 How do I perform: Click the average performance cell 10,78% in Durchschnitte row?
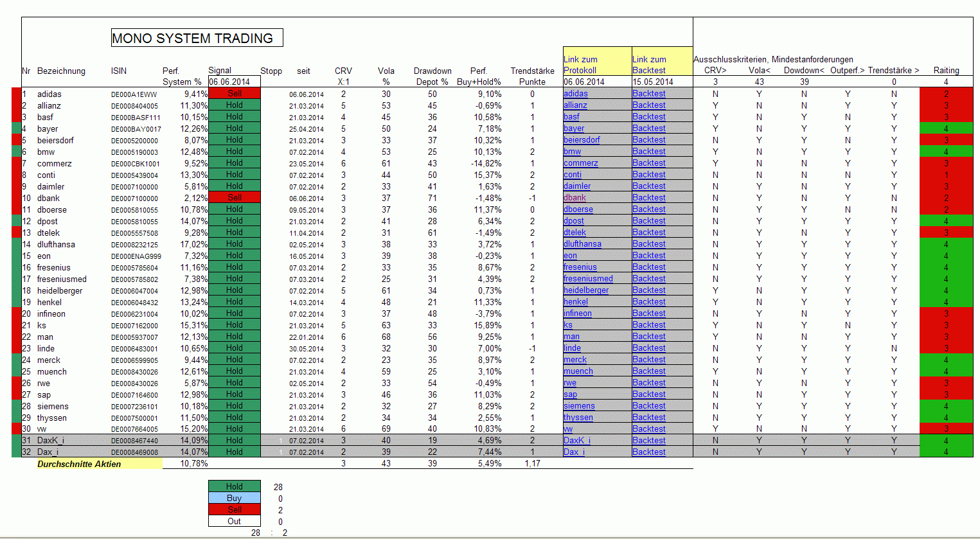coord(194,464)
